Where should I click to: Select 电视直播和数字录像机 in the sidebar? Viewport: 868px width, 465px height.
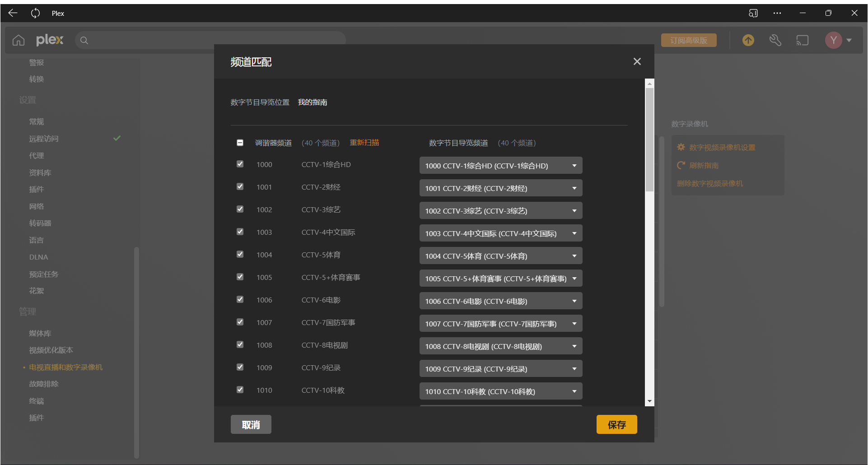66,367
